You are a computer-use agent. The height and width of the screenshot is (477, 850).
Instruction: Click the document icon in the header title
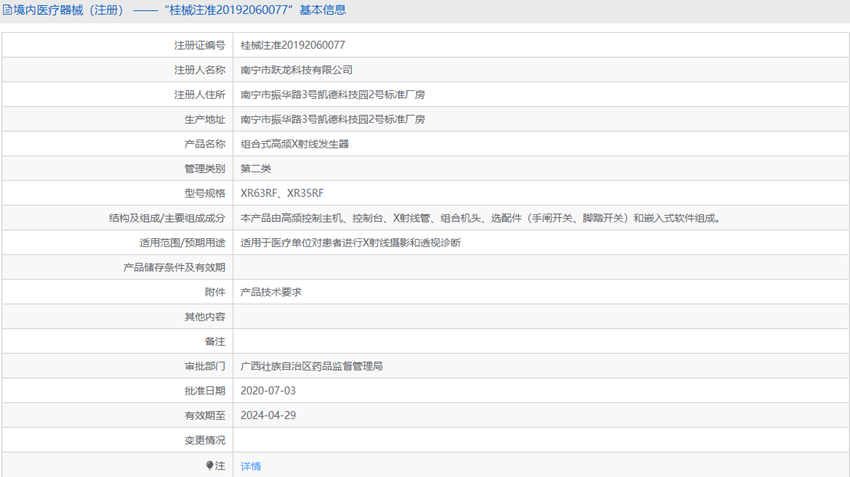(x=7, y=10)
